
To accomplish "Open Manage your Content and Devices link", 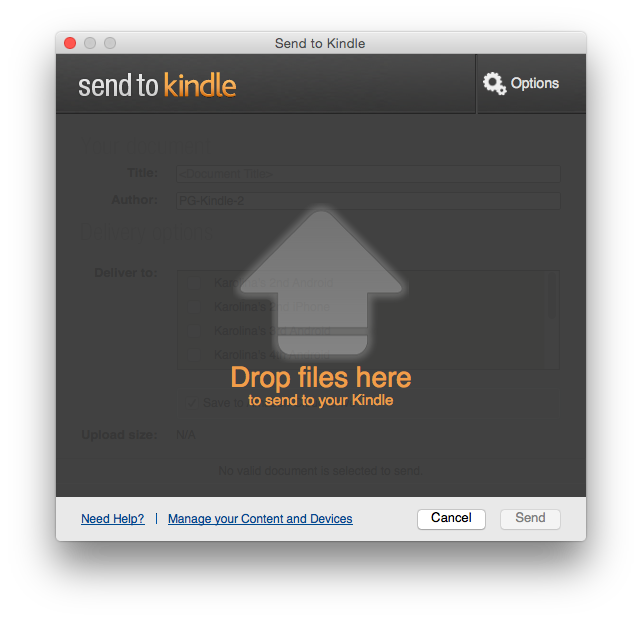I will tap(260, 519).
